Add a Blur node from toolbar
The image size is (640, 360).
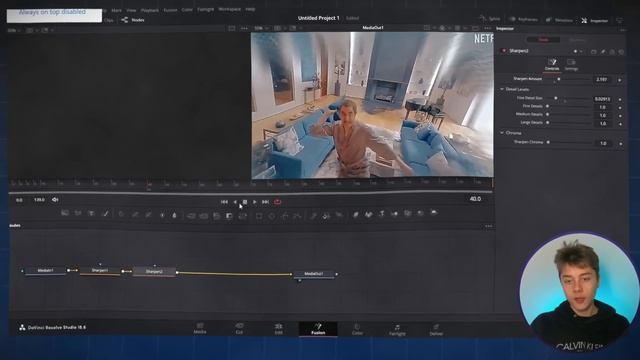coord(174,215)
